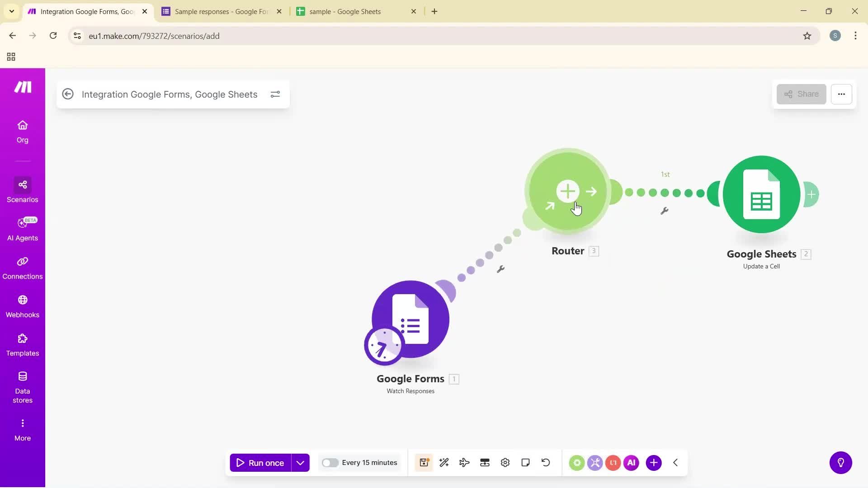The width and height of the screenshot is (868, 488).
Task: Open Data stores in the sidebar
Action: 22,386
